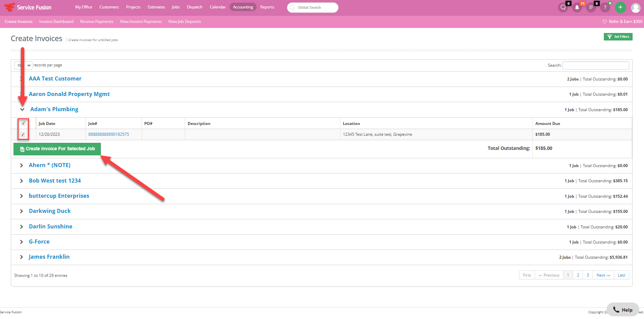Click the Previous page button
Image resolution: width=644 pixels, height=319 pixels.
(549, 275)
